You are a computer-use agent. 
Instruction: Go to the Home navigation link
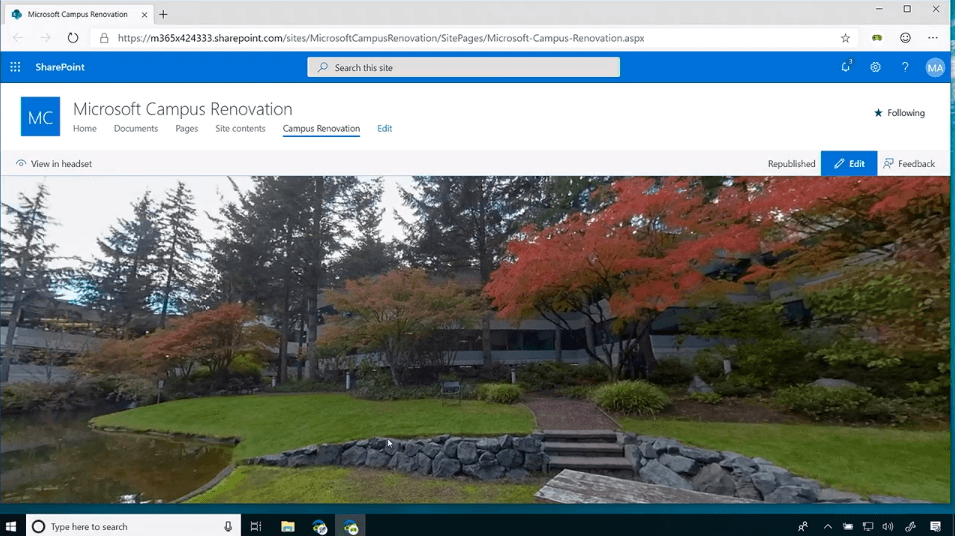[x=85, y=129]
